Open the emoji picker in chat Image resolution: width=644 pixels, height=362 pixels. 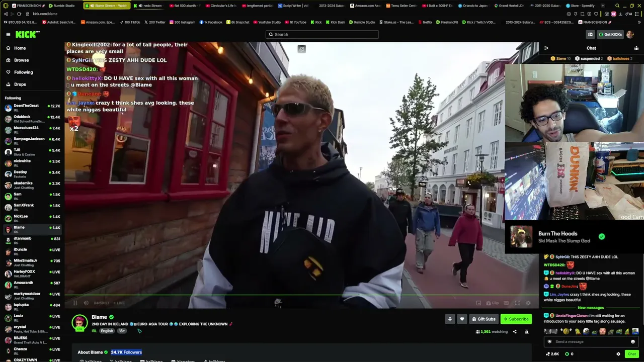[633, 341]
